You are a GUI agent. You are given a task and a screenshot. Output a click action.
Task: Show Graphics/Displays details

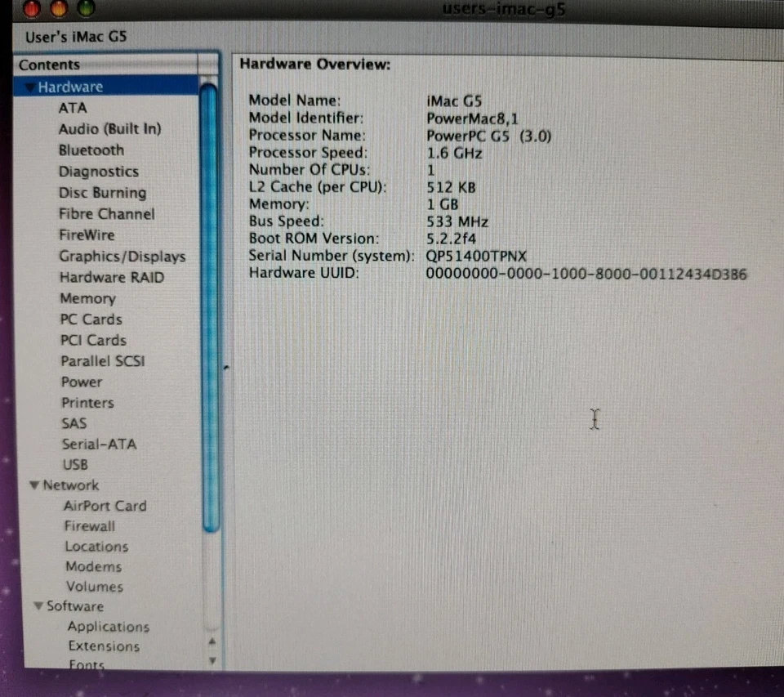122,256
